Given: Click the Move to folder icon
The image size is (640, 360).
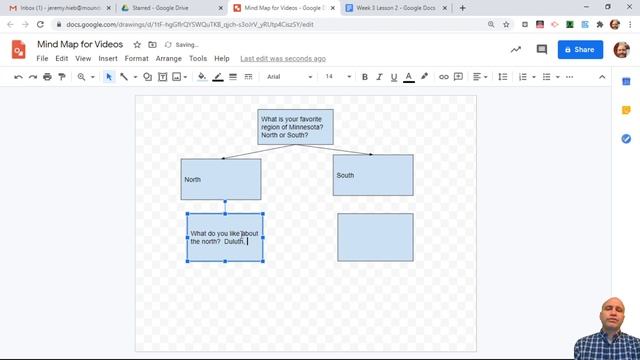Looking at the screenshot, I should 152,44.
